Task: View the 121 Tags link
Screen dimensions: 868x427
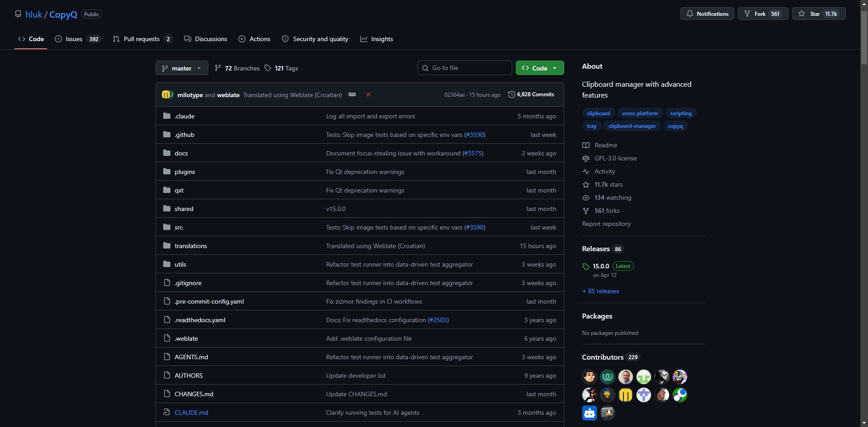Action: [281, 68]
